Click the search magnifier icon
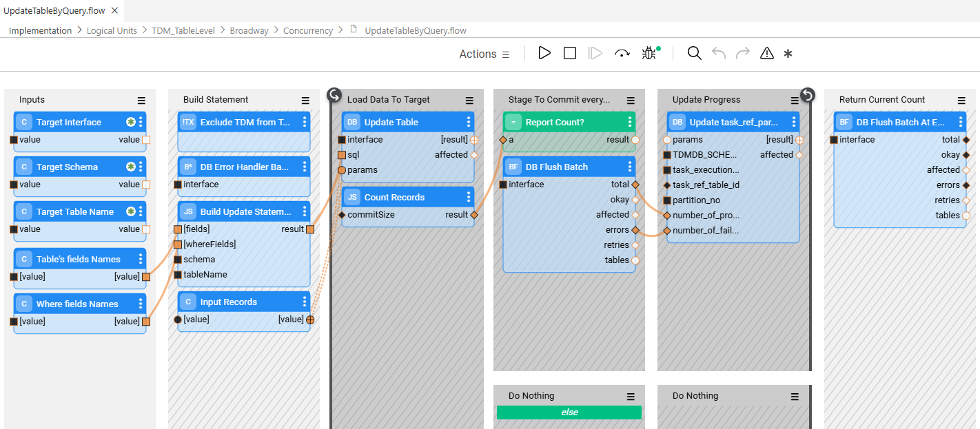 [x=694, y=54]
